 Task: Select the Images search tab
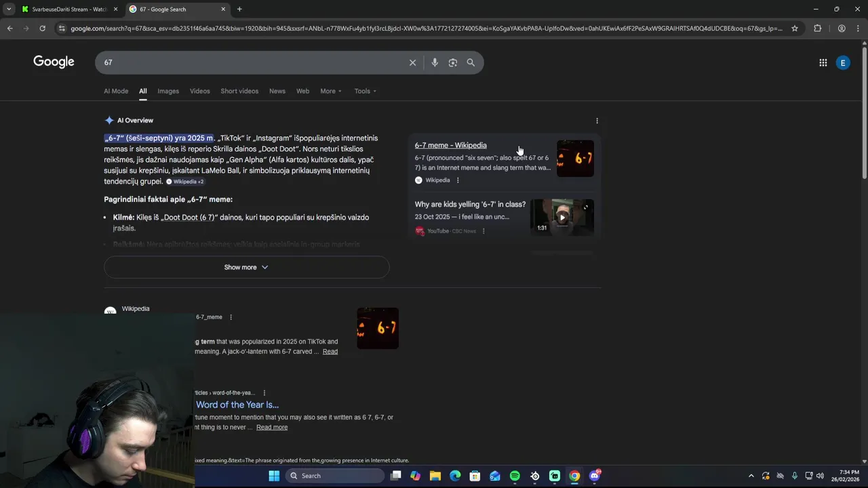click(x=168, y=91)
